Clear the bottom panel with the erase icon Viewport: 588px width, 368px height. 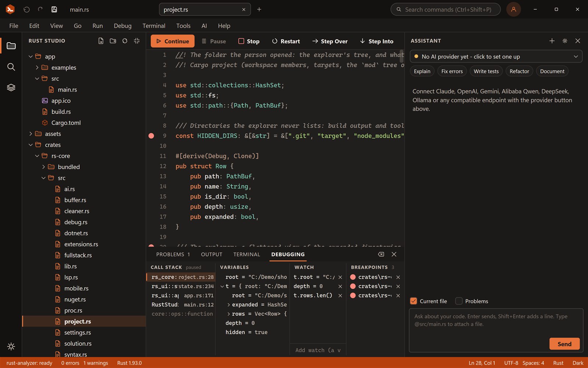pos(381,254)
